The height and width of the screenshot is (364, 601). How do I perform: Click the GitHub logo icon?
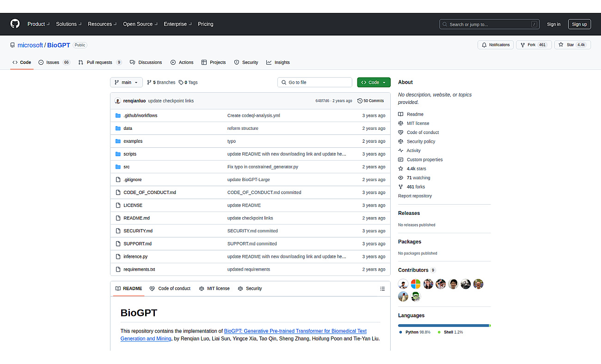tap(15, 24)
